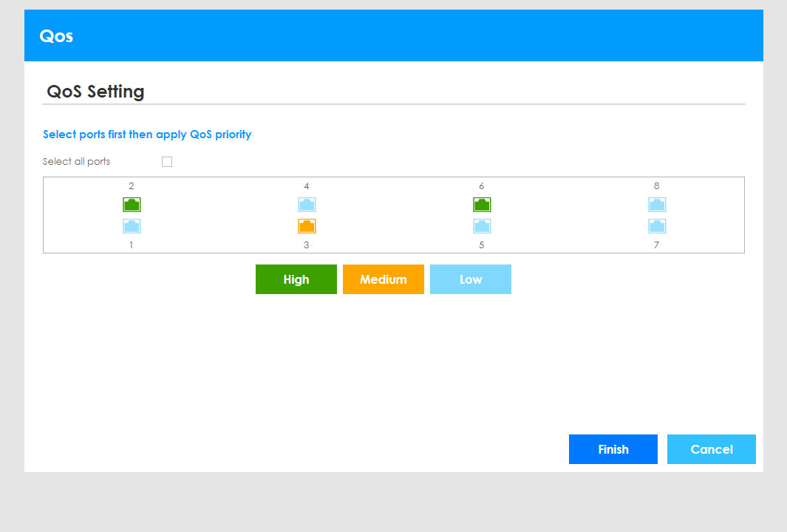Select the port 7 icon
Screen dimensions: 787x532
(657, 226)
